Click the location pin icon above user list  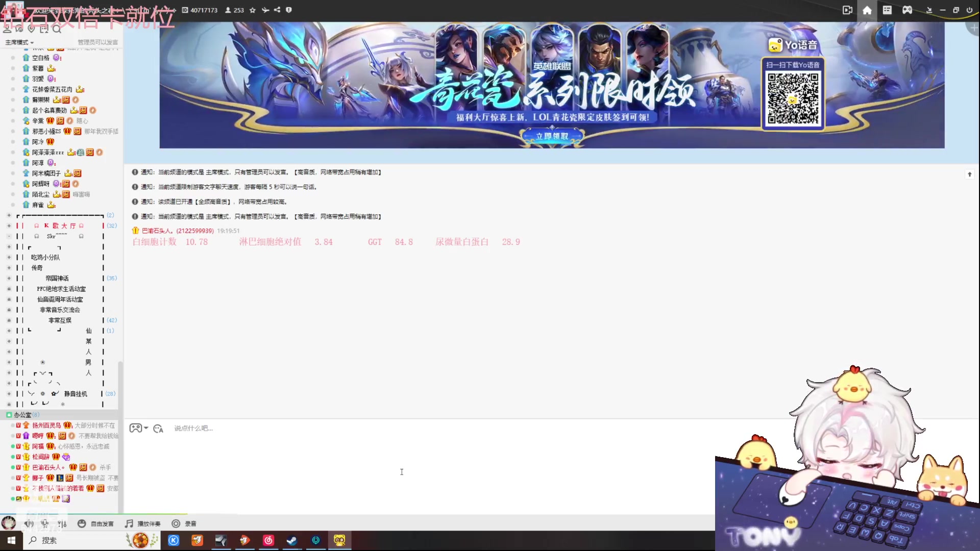coord(31,29)
